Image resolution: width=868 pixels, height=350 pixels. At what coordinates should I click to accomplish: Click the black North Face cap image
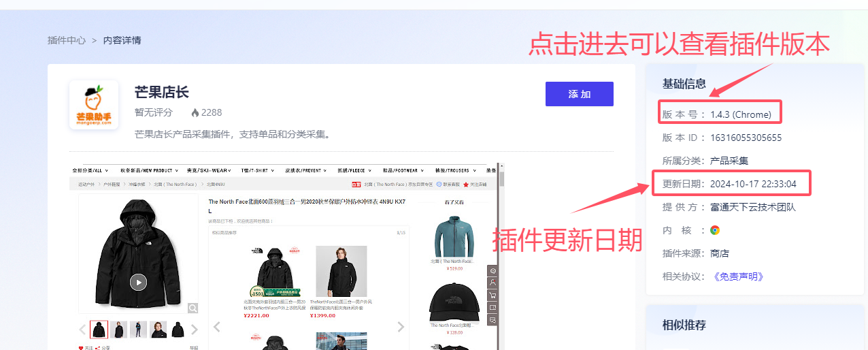(454, 302)
